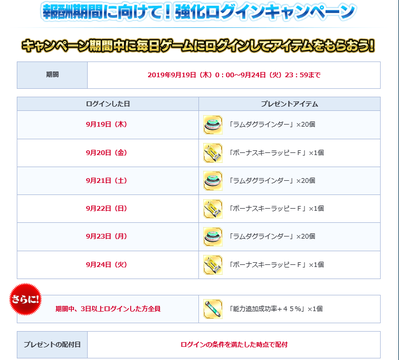The width and height of the screenshot is (399, 360).
Task: Click the Lambda Grinder icon in 9月21日 row
Action: [x=213, y=181]
